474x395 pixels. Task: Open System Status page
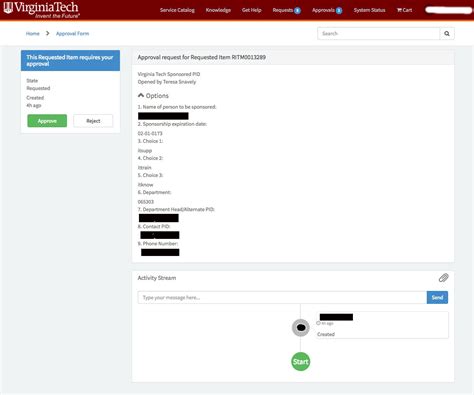[x=369, y=10]
